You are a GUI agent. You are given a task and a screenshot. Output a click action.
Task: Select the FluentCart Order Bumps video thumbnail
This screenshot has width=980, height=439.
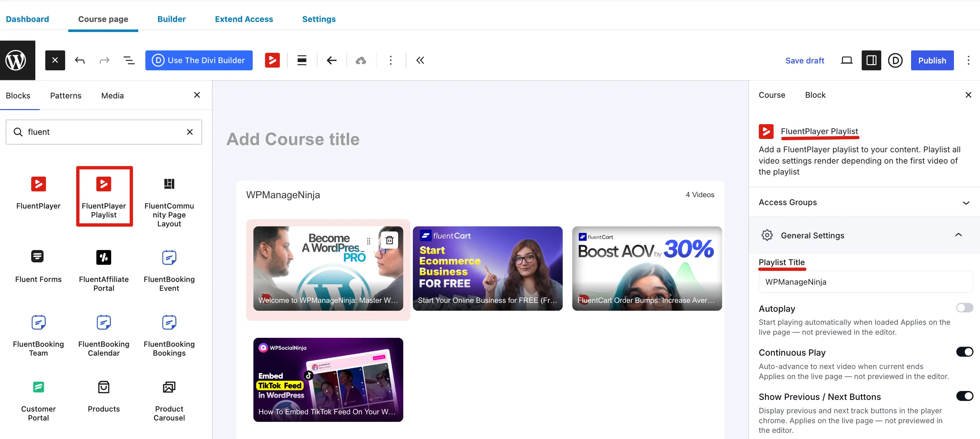(x=647, y=269)
